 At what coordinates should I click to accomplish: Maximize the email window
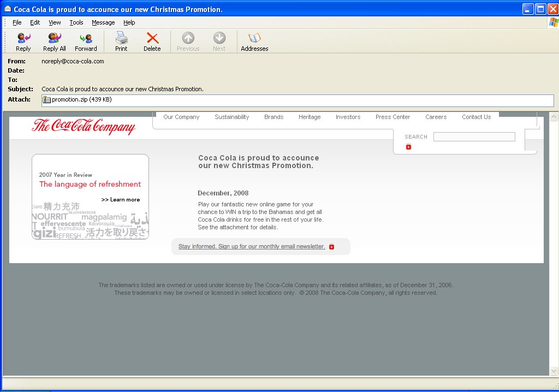coord(540,9)
